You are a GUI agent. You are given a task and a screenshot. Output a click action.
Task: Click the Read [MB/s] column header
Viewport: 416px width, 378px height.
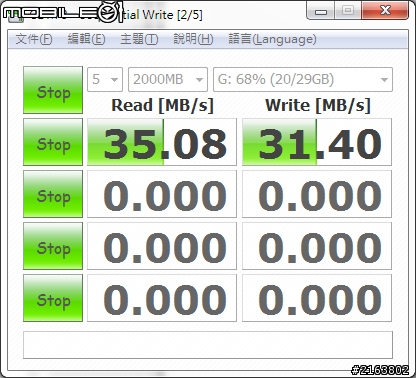162,105
